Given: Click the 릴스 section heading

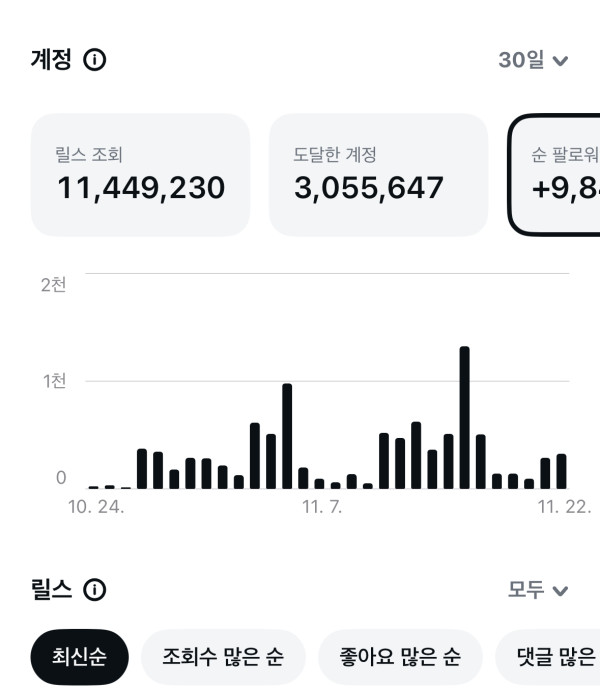Looking at the screenshot, I should pyautogui.click(x=52, y=590).
